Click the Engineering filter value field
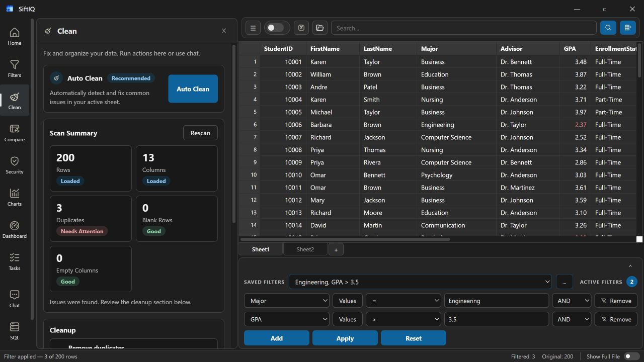This screenshot has width=644, height=362. pos(497,301)
